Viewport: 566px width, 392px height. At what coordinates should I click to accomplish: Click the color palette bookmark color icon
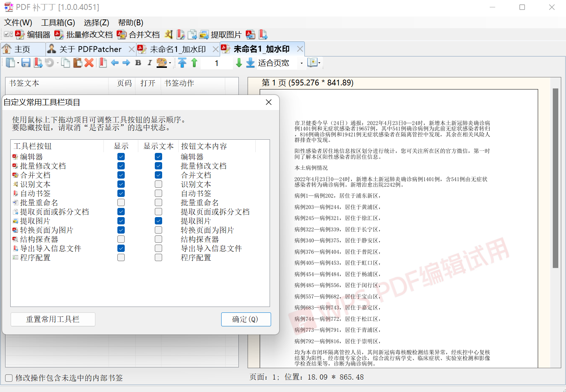click(162, 63)
